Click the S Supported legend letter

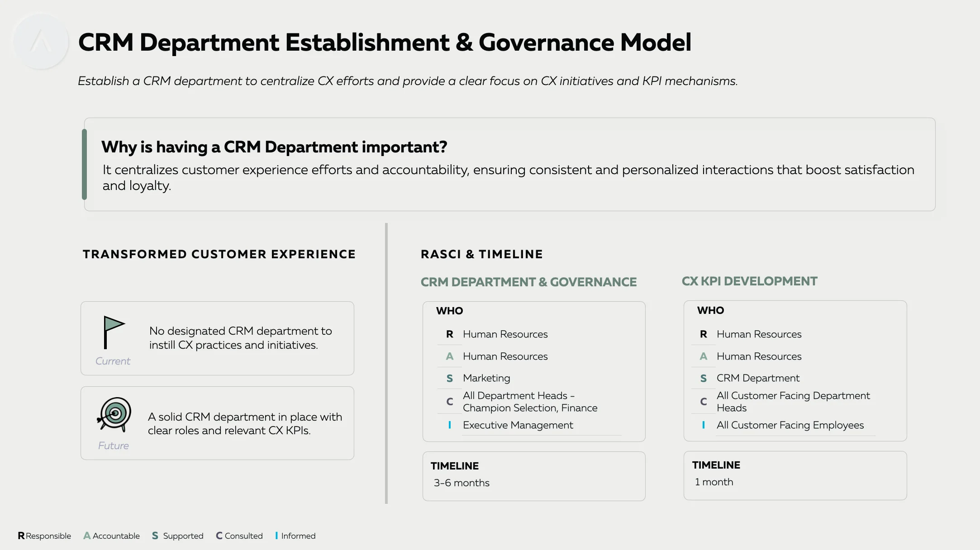tap(155, 536)
